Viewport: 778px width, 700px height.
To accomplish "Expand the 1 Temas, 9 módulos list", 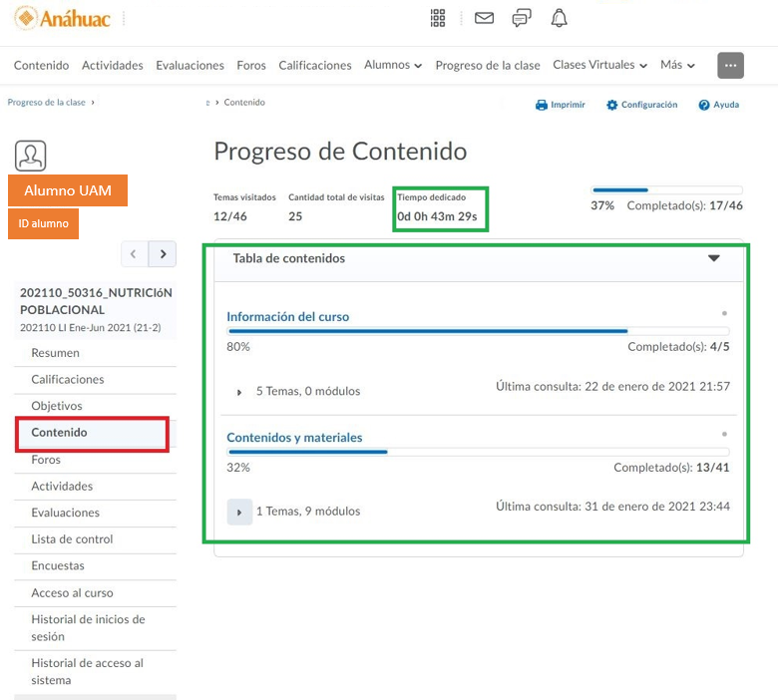I will 239,512.
